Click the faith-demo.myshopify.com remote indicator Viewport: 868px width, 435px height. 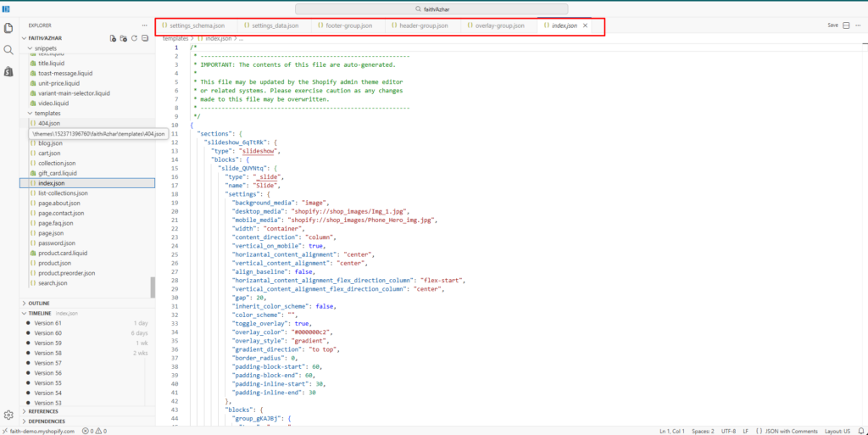tap(38, 431)
